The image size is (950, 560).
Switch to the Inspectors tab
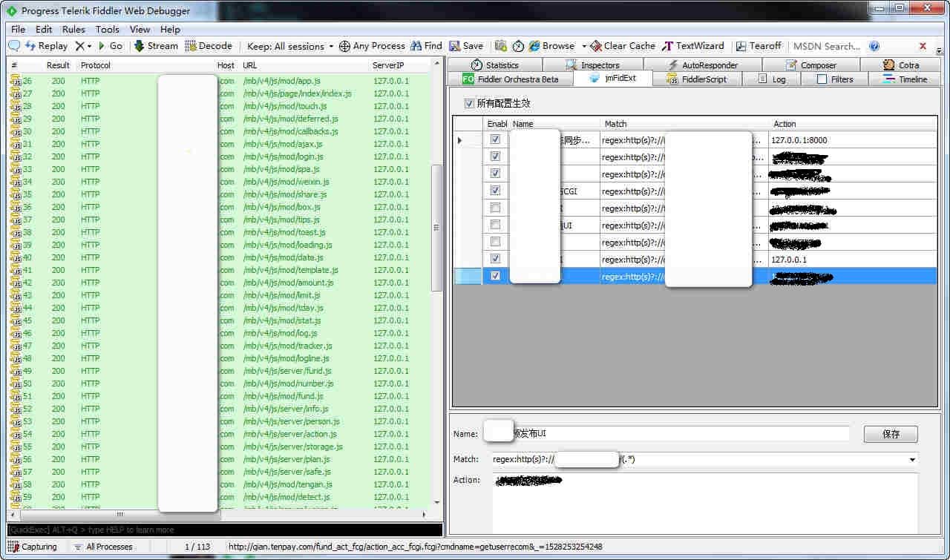[x=592, y=65]
